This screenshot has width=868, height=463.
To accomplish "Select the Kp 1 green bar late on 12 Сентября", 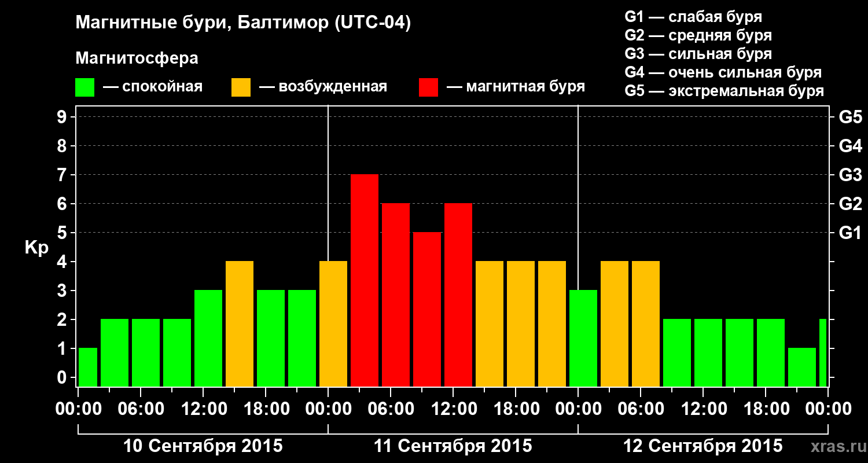I will pos(802,367).
